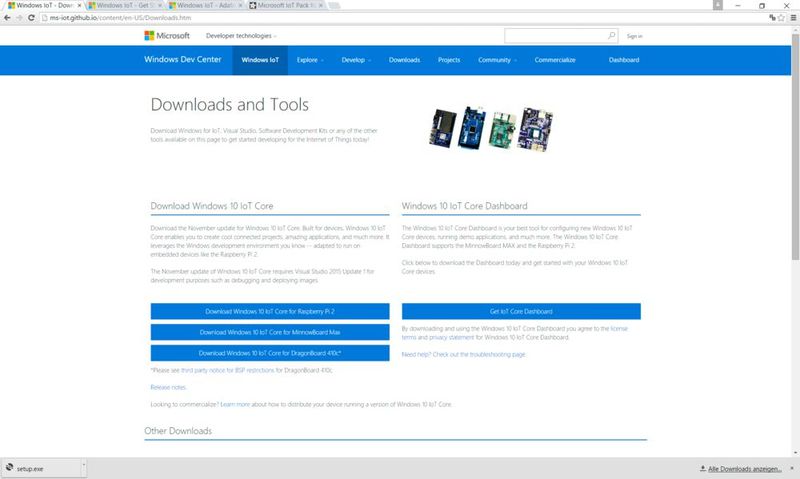800x479 pixels.
Task: Open the privacy statement link
Action: [452, 337]
